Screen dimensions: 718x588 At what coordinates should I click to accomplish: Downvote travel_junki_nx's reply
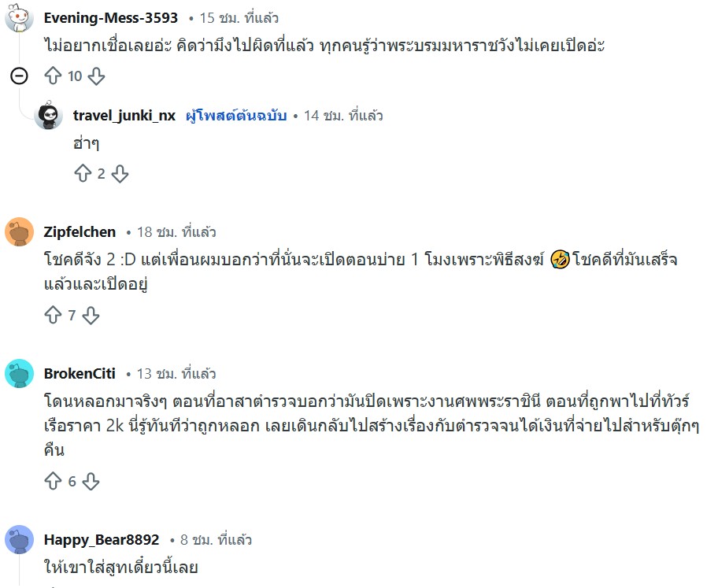(x=120, y=174)
